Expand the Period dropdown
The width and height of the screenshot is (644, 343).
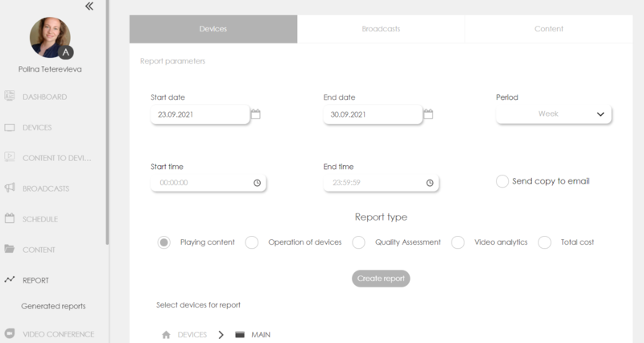(554, 114)
